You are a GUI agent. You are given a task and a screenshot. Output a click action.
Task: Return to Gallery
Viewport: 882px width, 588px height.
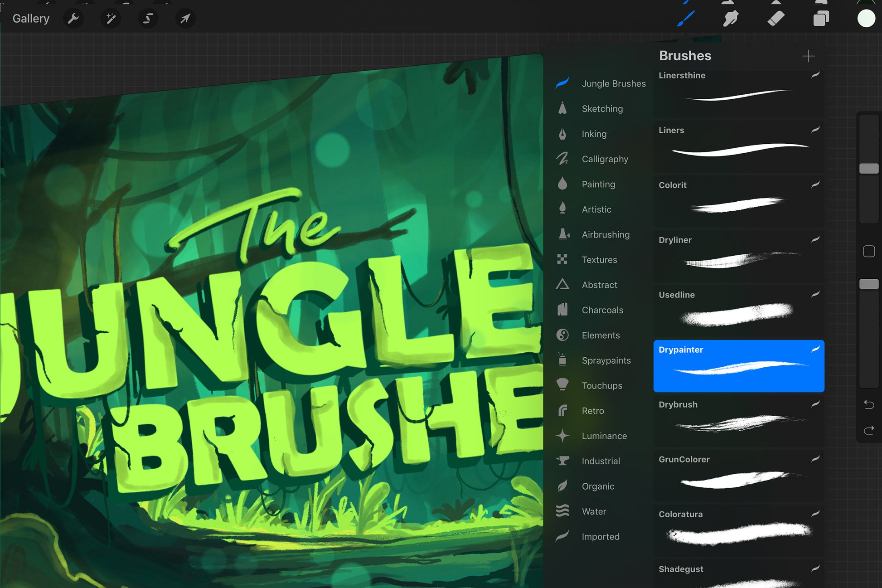31,19
